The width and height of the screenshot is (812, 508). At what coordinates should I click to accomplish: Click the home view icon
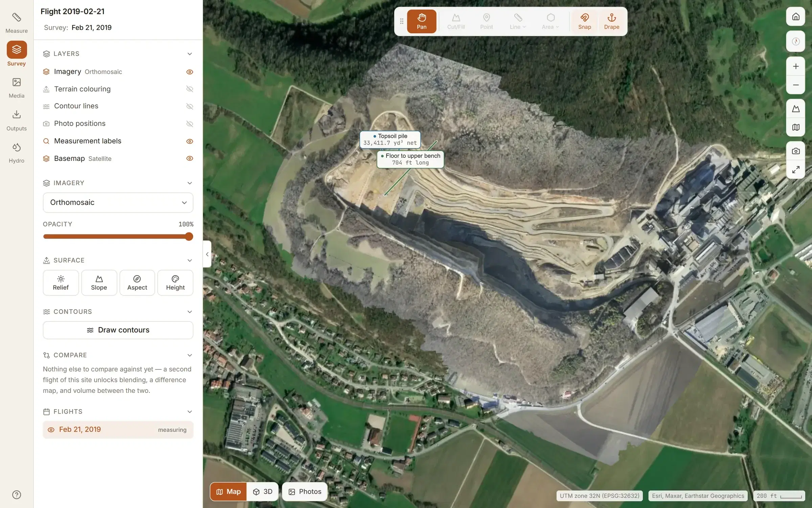796,17
